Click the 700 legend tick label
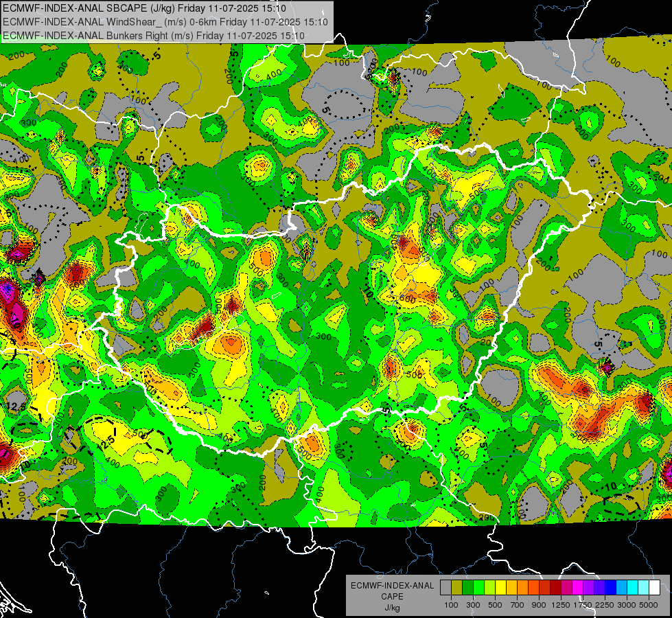672x618 pixels. [x=518, y=605]
